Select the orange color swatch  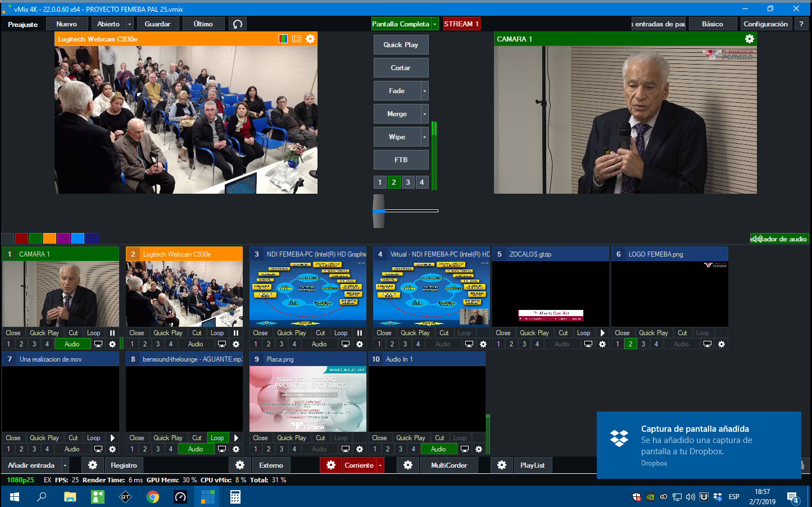49,238
